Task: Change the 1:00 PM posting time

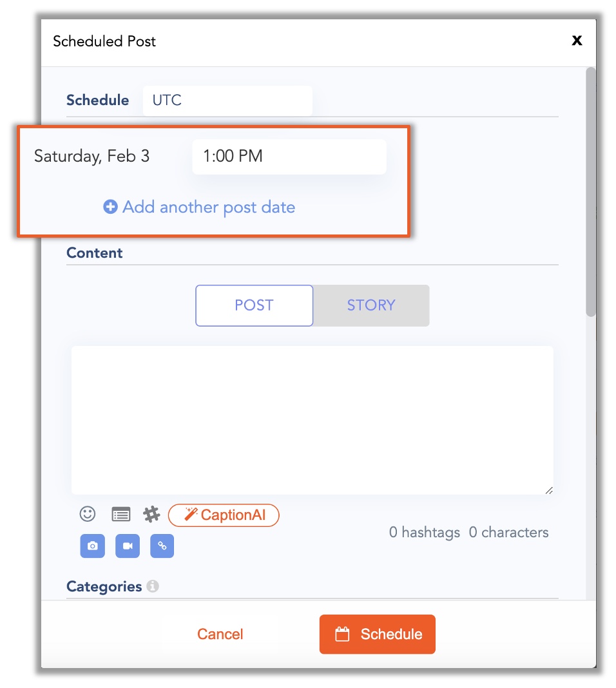Action: click(289, 156)
